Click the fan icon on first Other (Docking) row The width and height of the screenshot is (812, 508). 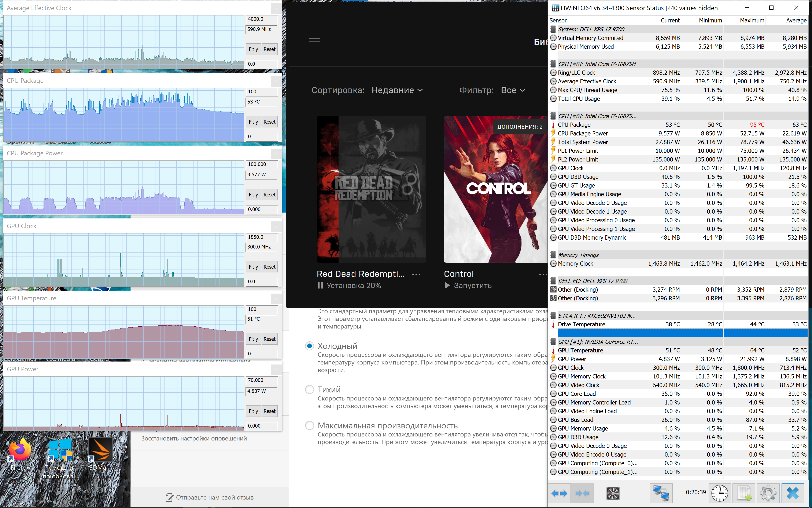click(553, 290)
